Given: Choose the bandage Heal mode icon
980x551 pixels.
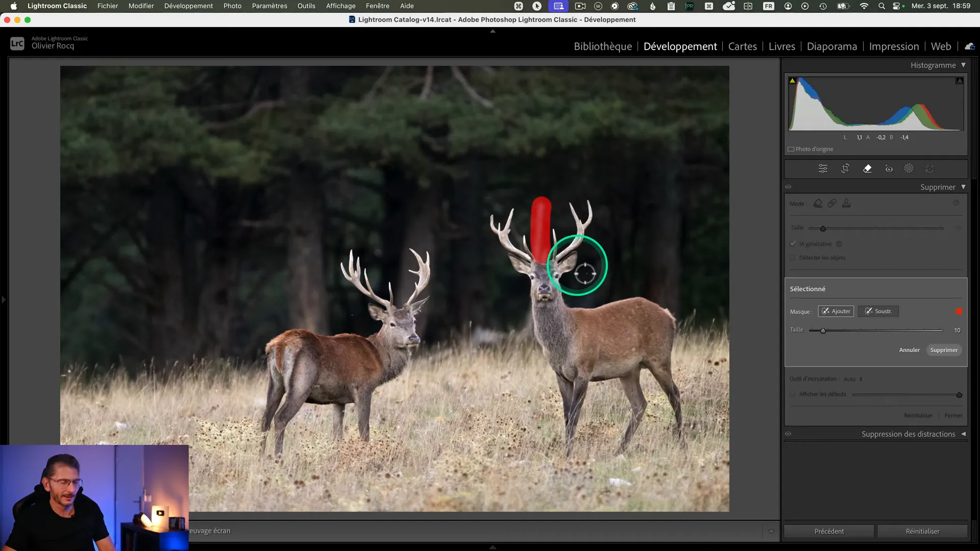Looking at the screenshot, I should [x=832, y=203].
